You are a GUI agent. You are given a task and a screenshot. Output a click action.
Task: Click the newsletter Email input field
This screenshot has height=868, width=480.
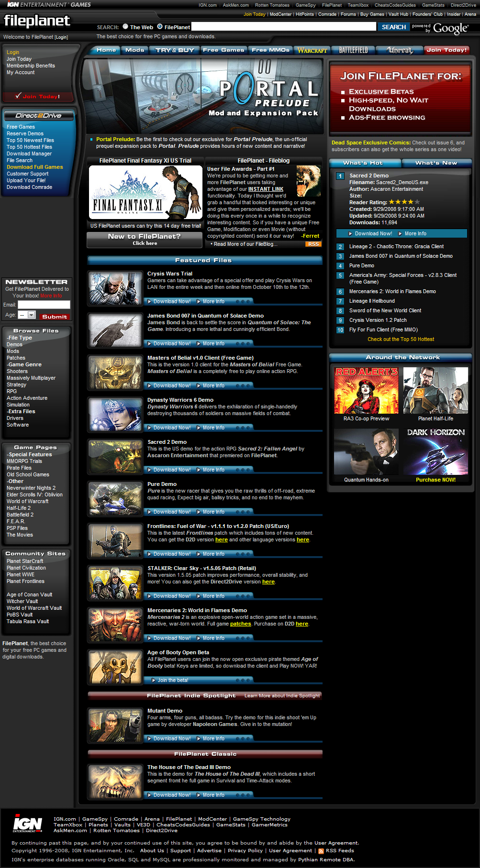[x=44, y=305]
